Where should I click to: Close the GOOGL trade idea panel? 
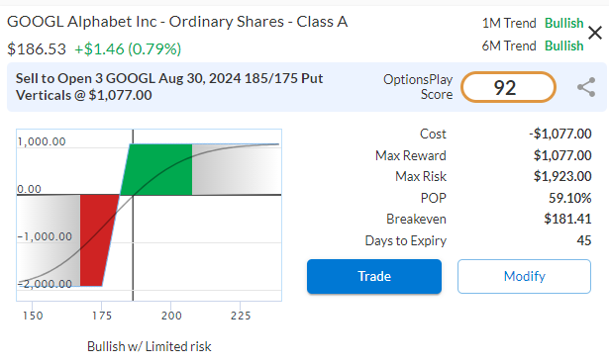594,33
